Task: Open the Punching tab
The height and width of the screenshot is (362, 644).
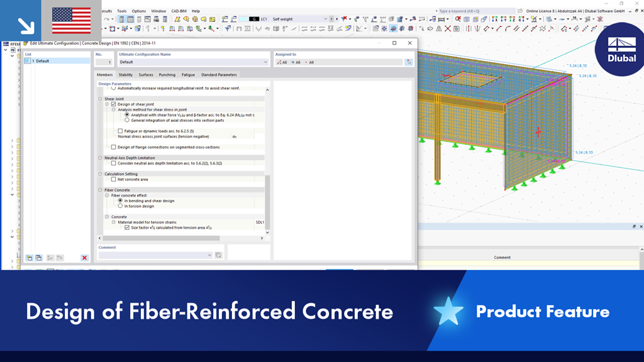Action: pyautogui.click(x=167, y=75)
